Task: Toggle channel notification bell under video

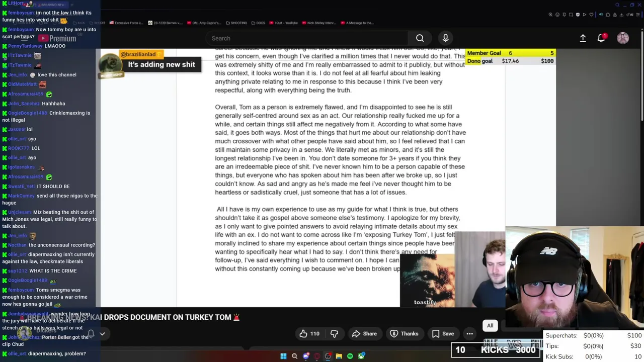Action: pyautogui.click(x=91, y=333)
